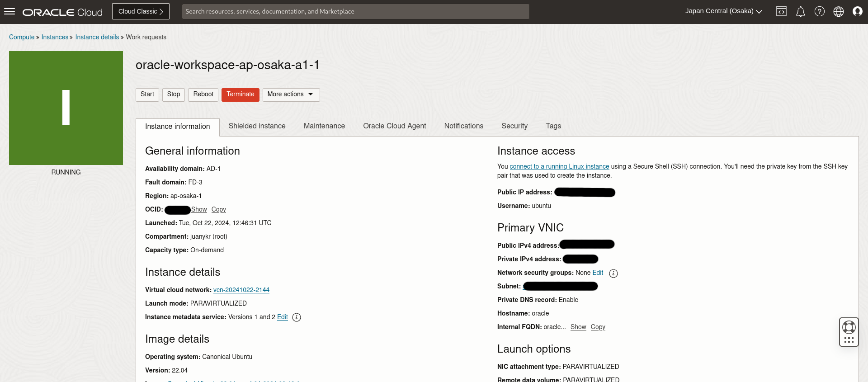868x382 pixels.
Task: Show the full Internal FQDN
Action: pyautogui.click(x=578, y=327)
